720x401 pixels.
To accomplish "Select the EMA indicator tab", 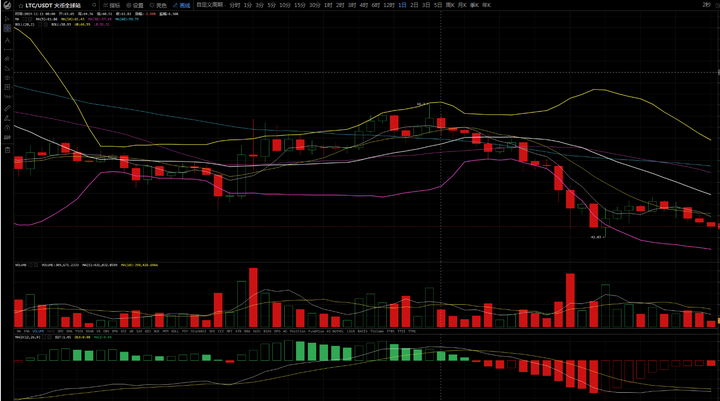I will 26,331.
